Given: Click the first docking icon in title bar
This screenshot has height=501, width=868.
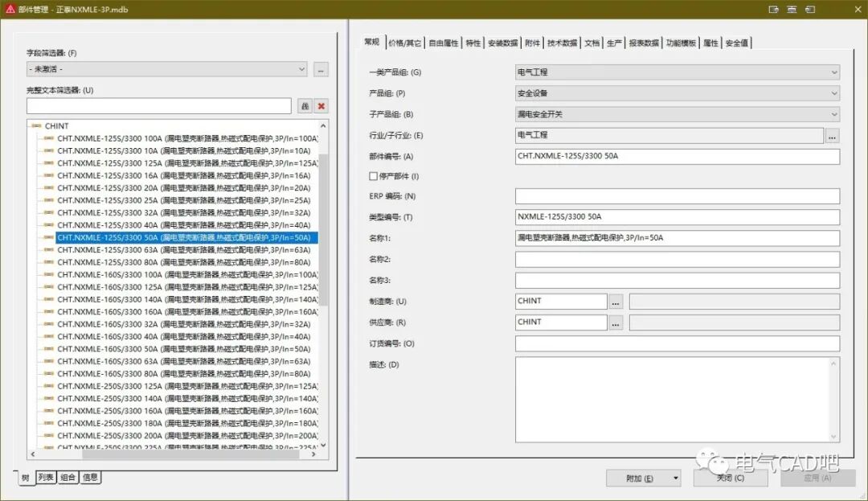Looking at the screenshot, I should coord(773,9).
